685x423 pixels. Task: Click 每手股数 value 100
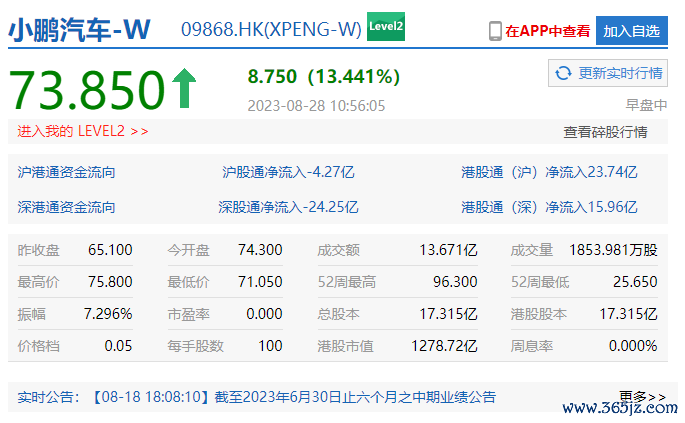(270, 346)
